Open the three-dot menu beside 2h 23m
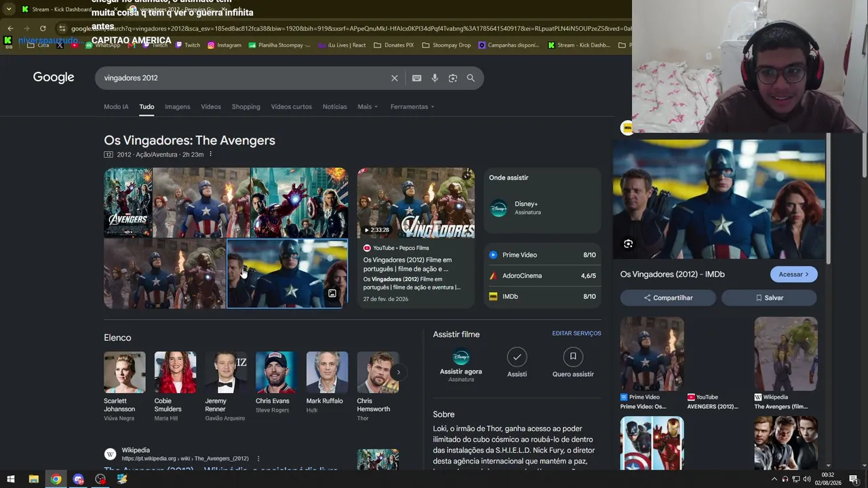 [x=210, y=155]
